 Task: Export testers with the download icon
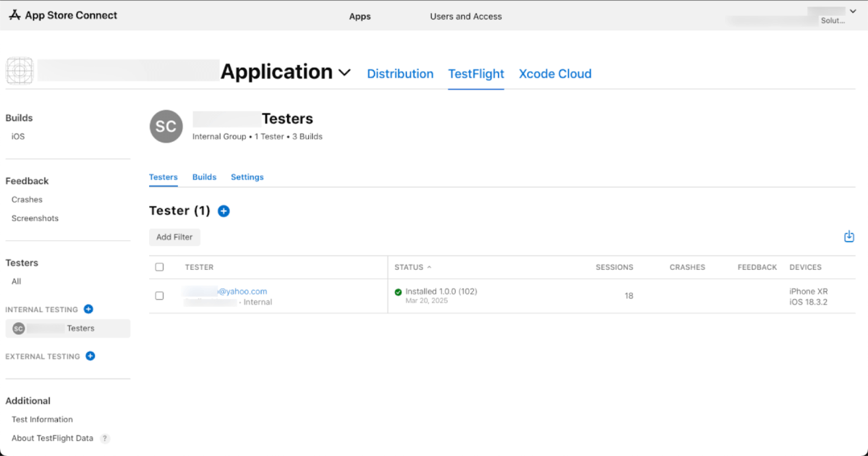pyautogui.click(x=849, y=237)
